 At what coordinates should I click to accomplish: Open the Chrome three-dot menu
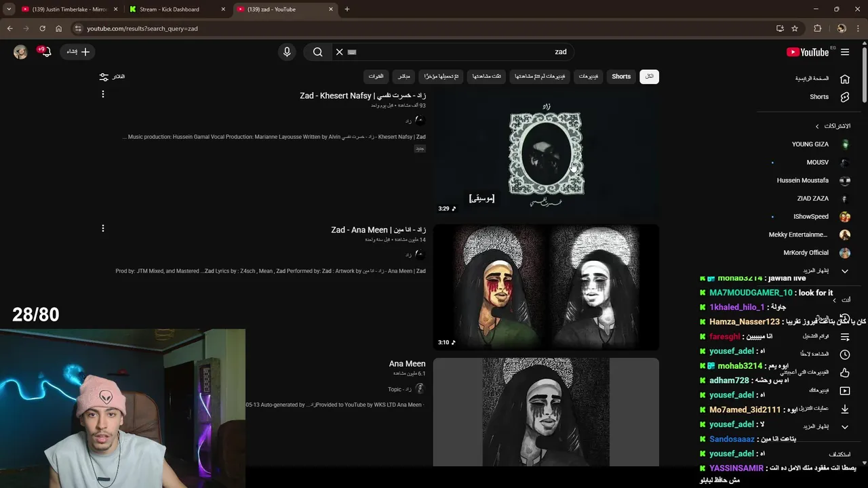[858, 28]
